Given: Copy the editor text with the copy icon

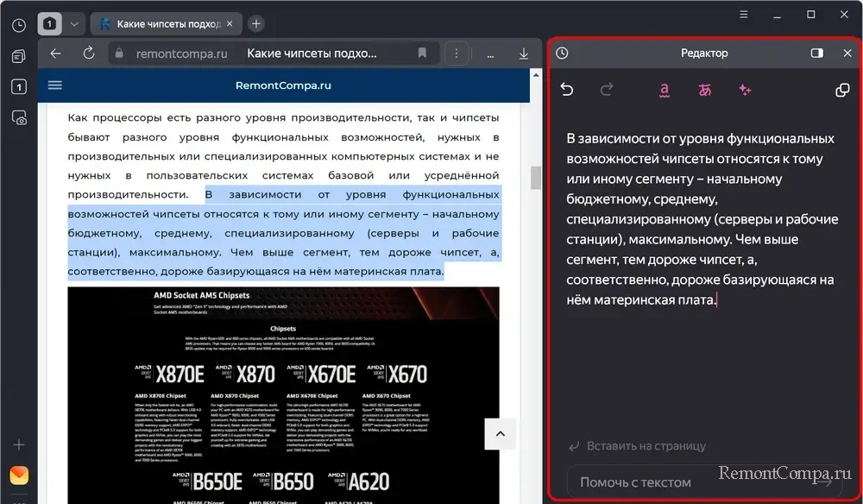Looking at the screenshot, I should point(843,90).
